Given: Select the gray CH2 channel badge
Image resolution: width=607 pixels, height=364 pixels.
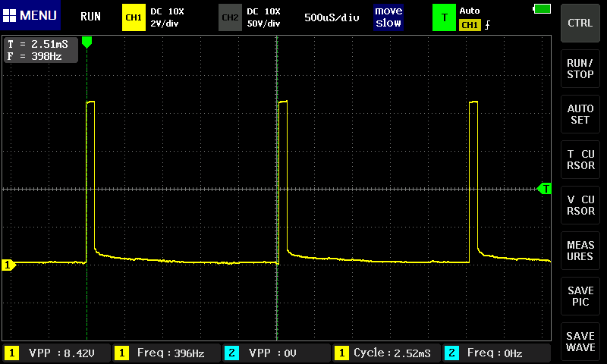Looking at the screenshot, I should (x=230, y=17).
